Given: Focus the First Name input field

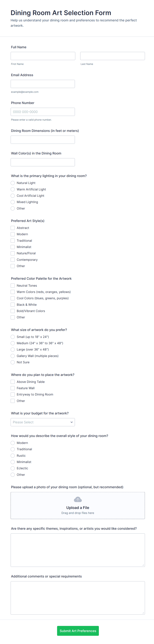Looking at the screenshot, I should [x=43, y=56].
